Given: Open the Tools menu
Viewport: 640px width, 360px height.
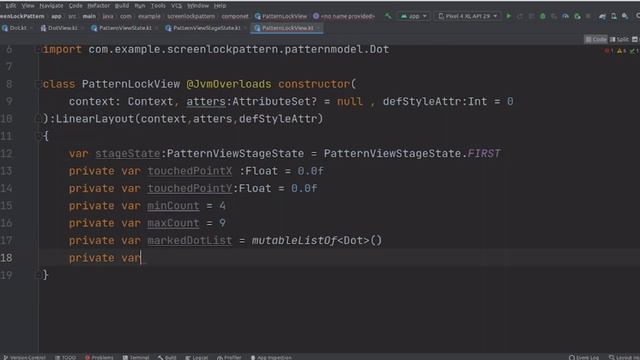Looking at the screenshot, I should coord(158,6).
